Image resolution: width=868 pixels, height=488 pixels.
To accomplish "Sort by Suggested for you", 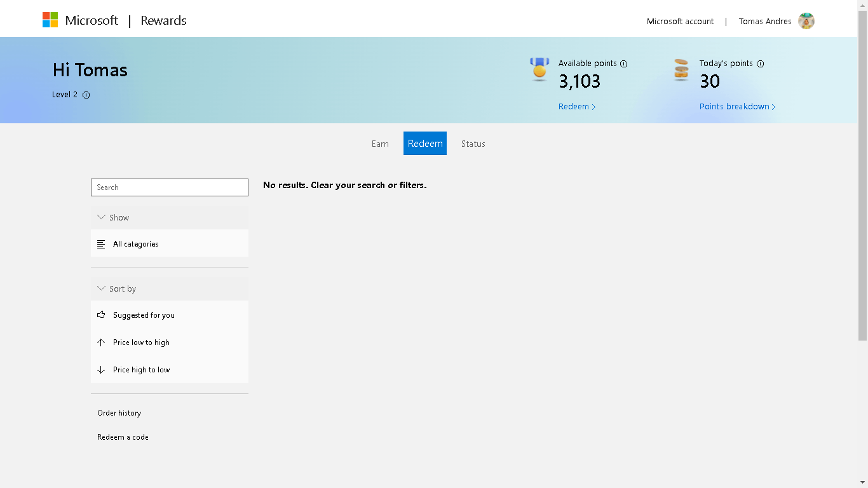I will 170,315.
